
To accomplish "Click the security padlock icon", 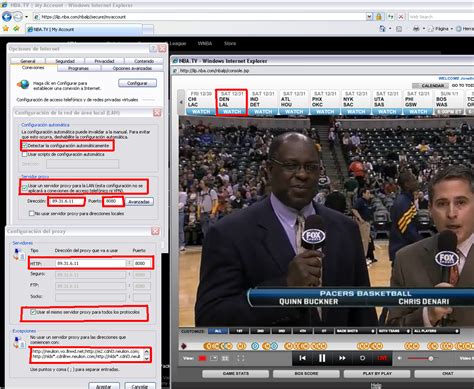I will click(x=379, y=17).
